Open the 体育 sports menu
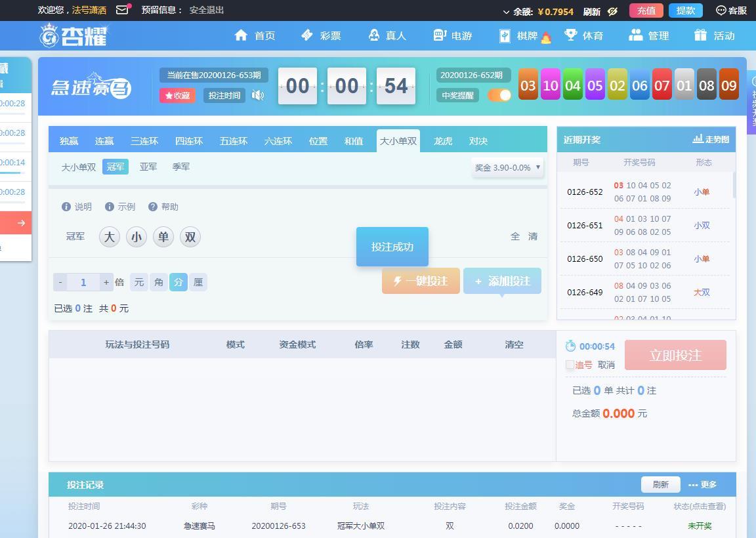756x538 pixels. pos(584,35)
